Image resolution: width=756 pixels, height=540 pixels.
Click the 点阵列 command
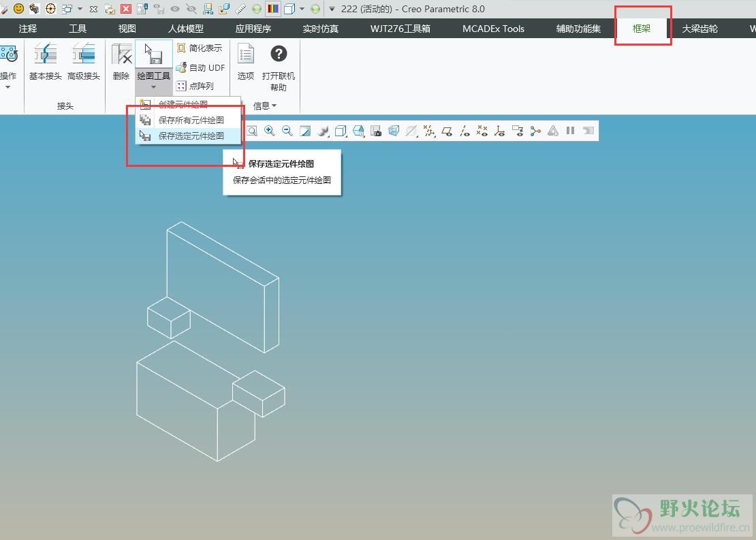click(195, 86)
